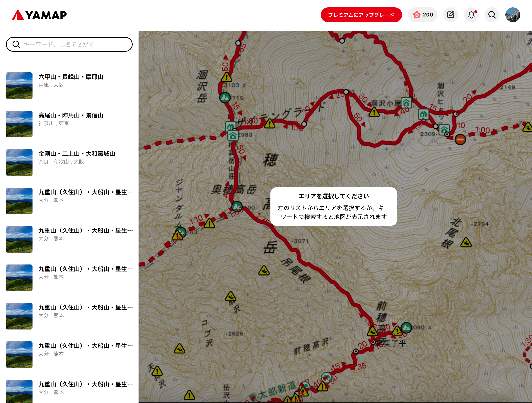Select 高尾山・陣馬山・景信山 area
Screen dimensions: 532x403
(x=71, y=115)
